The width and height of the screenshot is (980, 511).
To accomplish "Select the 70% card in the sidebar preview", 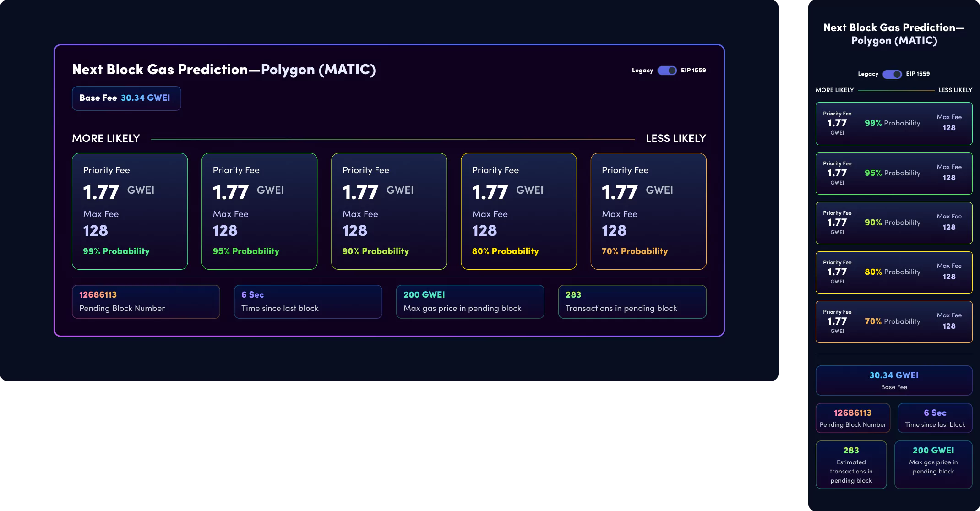I will tap(894, 322).
